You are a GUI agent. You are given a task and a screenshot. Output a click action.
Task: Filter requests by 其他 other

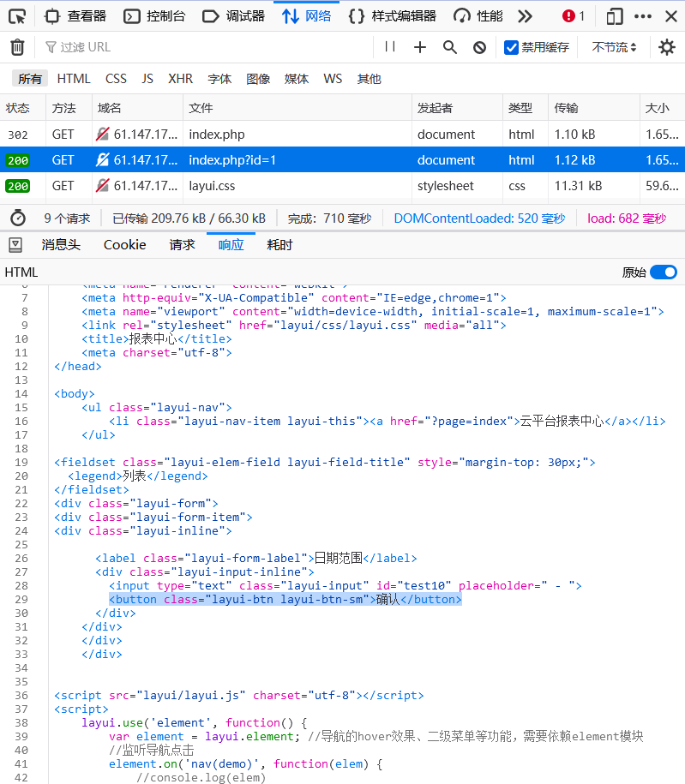[369, 79]
